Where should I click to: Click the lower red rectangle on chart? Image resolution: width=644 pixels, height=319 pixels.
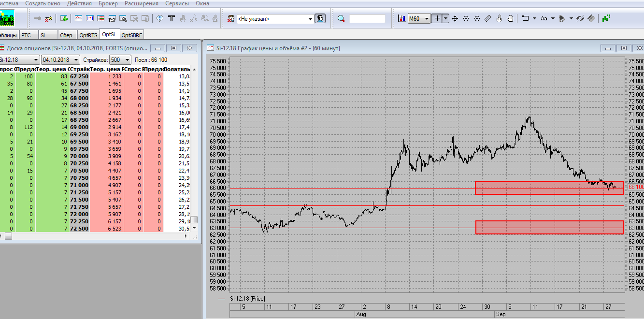point(549,227)
